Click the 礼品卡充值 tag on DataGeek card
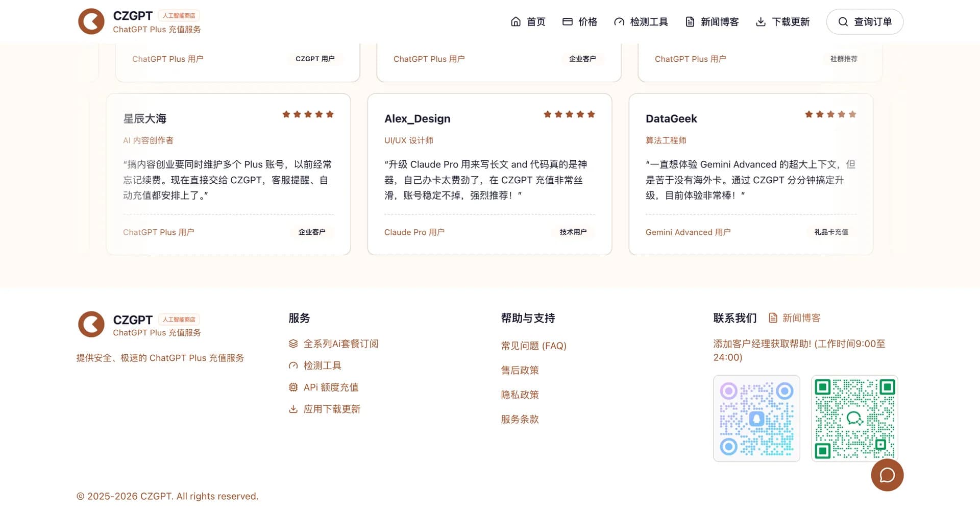The width and height of the screenshot is (980, 513). coord(831,232)
